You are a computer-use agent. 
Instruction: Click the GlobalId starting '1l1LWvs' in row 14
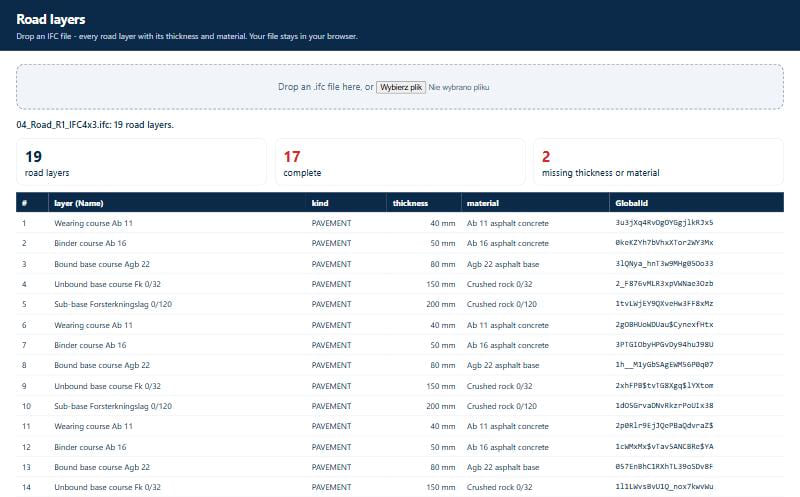[664, 486]
